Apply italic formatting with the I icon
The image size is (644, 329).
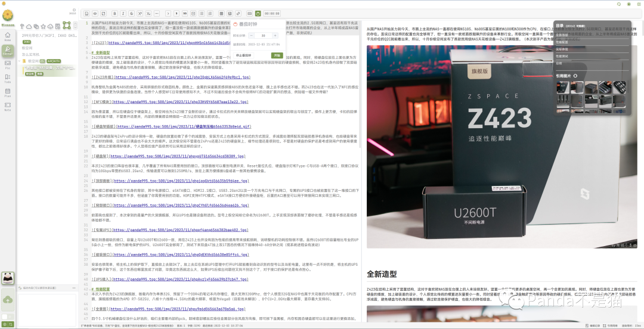(x=123, y=14)
